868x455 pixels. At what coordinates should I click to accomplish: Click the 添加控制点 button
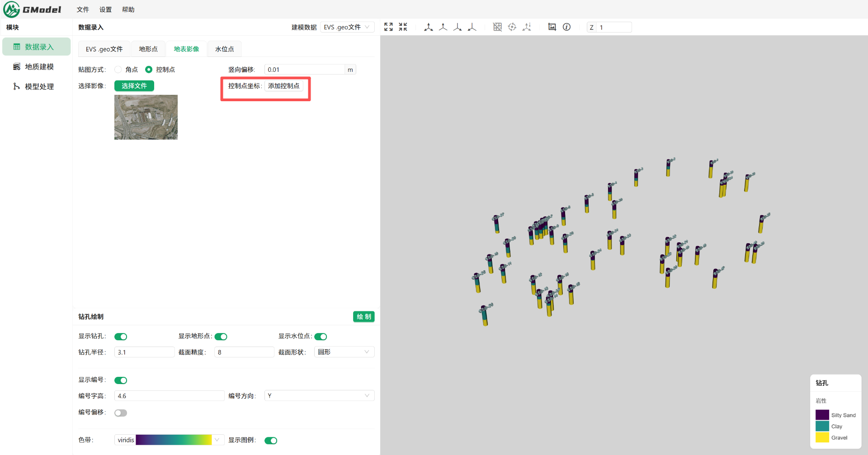click(x=283, y=86)
